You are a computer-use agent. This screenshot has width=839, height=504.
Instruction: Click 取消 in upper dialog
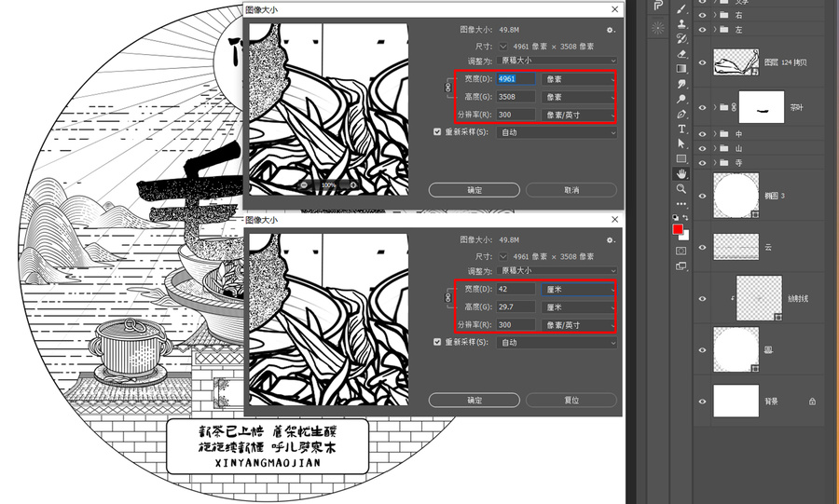571,190
